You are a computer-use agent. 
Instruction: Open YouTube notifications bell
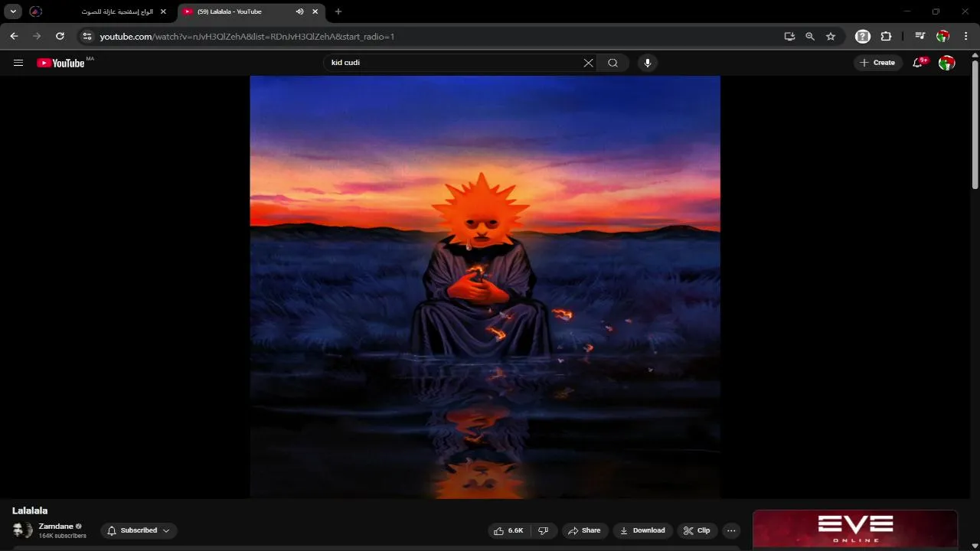click(918, 63)
